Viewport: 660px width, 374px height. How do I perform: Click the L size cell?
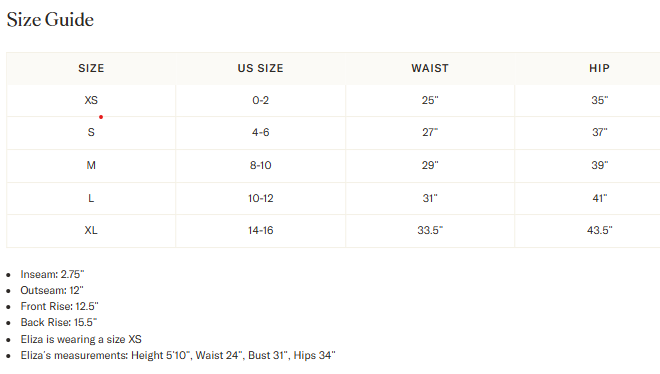(91, 198)
